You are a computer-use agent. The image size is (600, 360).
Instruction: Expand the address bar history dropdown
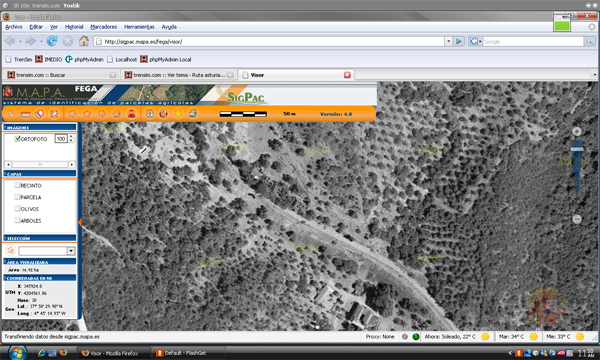(x=448, y=41)
